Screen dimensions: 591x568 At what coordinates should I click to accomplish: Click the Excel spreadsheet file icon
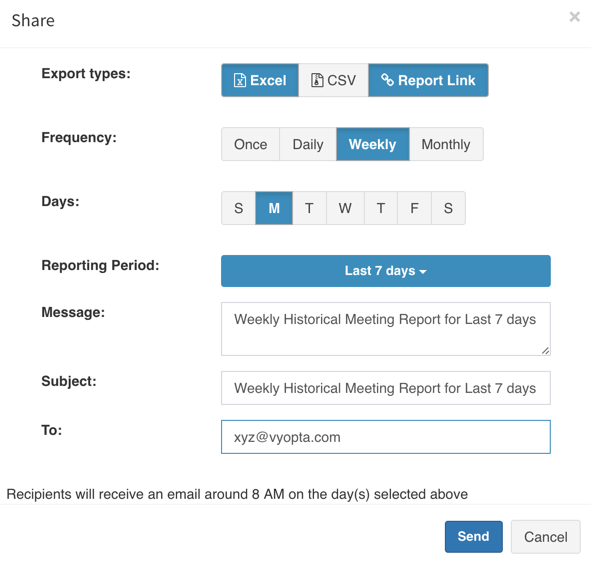coord(240,80)
